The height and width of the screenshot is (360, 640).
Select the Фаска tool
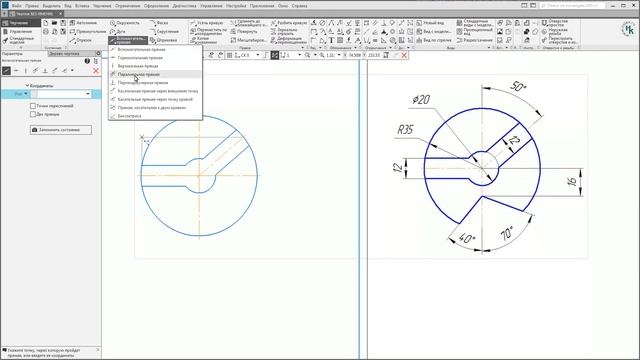pos(159,23)
